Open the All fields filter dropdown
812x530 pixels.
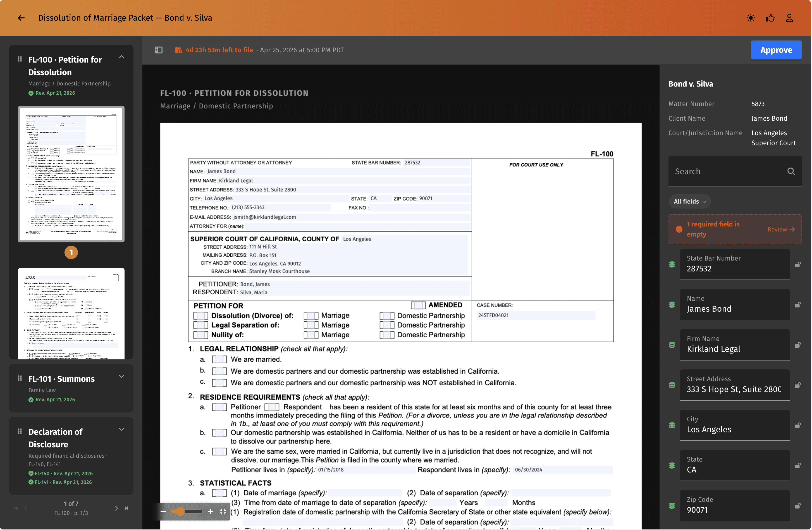pos(689,201)
